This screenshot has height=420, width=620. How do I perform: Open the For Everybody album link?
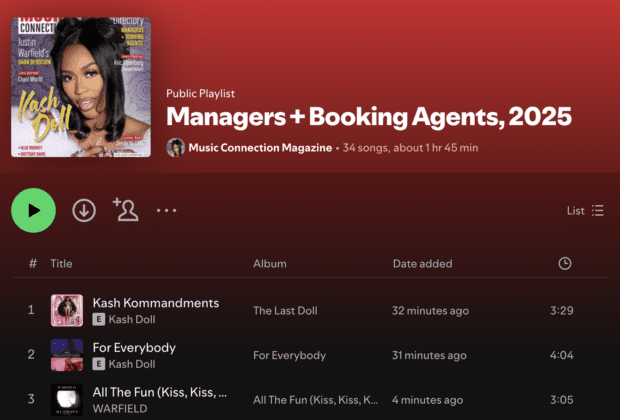[x=289, y=356]
